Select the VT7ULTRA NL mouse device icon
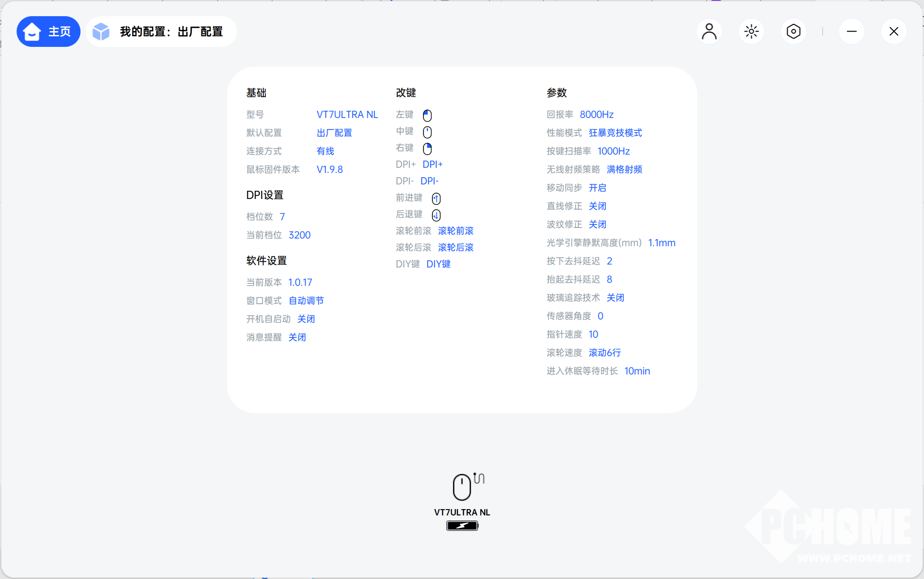The height and width of the screenshot is (579, 924). point(462,487)
